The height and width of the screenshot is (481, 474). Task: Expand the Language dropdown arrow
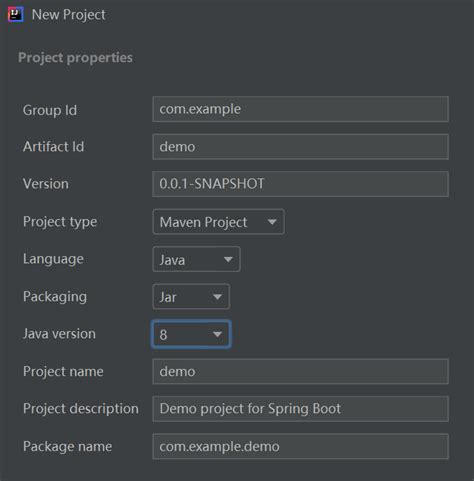[228, 259]
